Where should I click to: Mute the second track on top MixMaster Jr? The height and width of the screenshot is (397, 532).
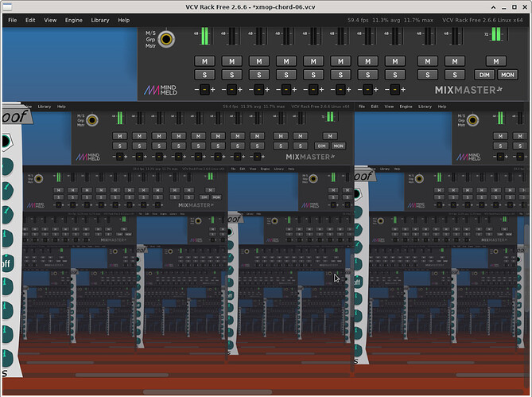point(231,61)
